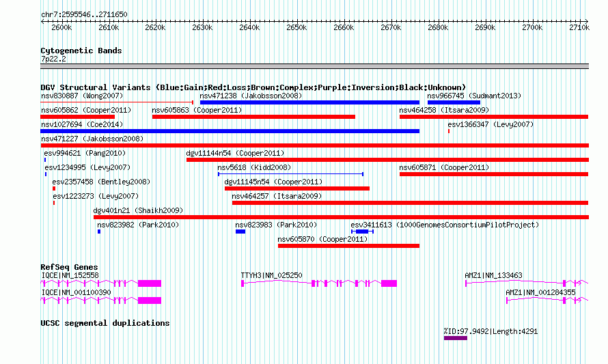
Task: Select the small blue nsv823983 gain bar
Action: coord(240,232)
